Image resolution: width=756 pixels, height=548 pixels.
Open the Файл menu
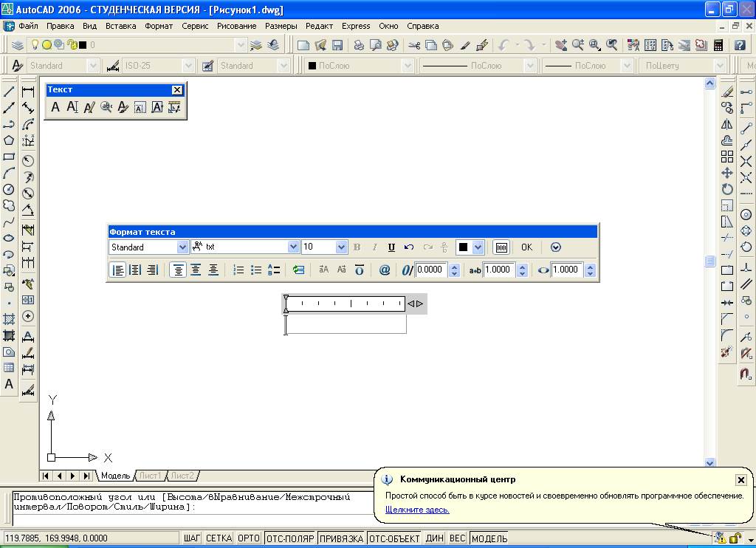point(29,26)
